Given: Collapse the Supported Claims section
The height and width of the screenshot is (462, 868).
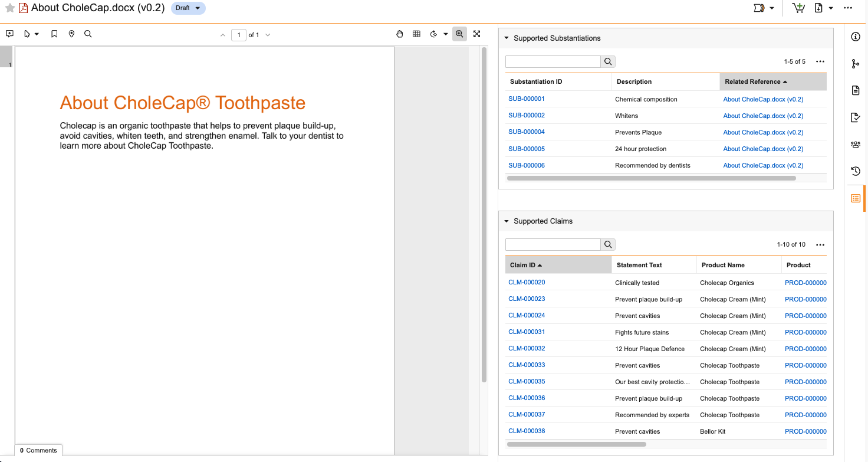Looking at the screenshot, I should [x=507, y=221].
